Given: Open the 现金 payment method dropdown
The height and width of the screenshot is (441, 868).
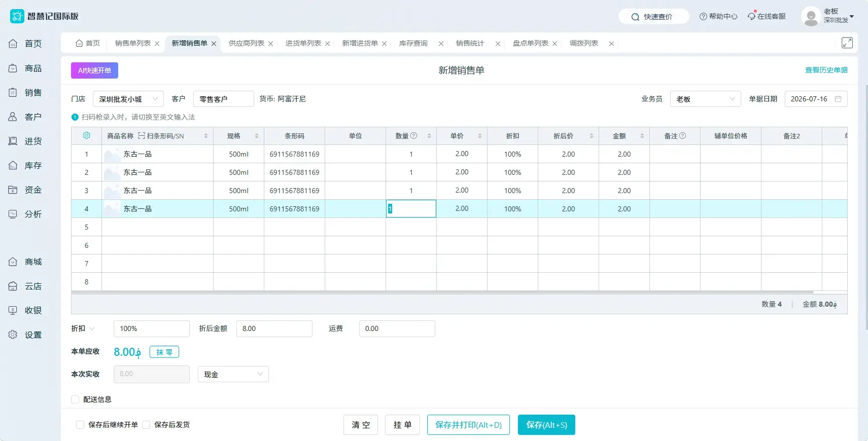Looking at the screenshot, I should click(233, 374).
